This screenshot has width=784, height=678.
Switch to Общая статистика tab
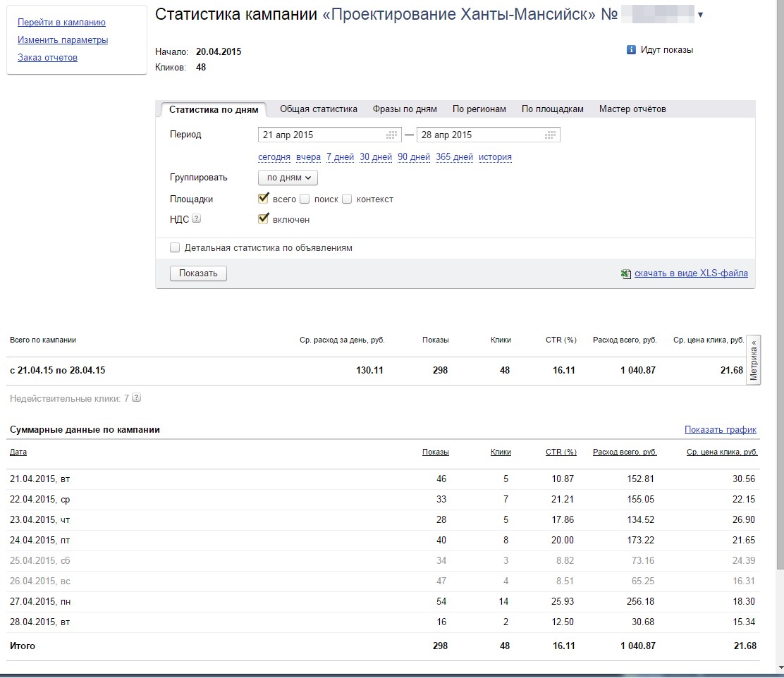pyautogui.click(x=319, y=109)
